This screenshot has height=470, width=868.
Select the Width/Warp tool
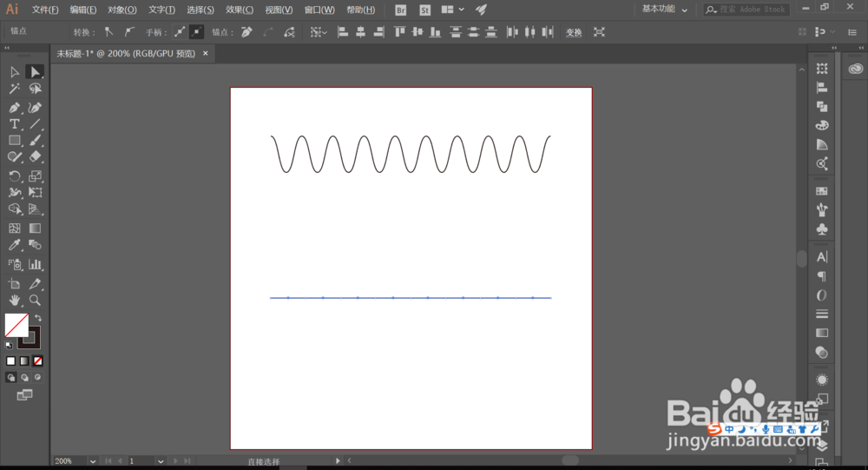(15, 192)
